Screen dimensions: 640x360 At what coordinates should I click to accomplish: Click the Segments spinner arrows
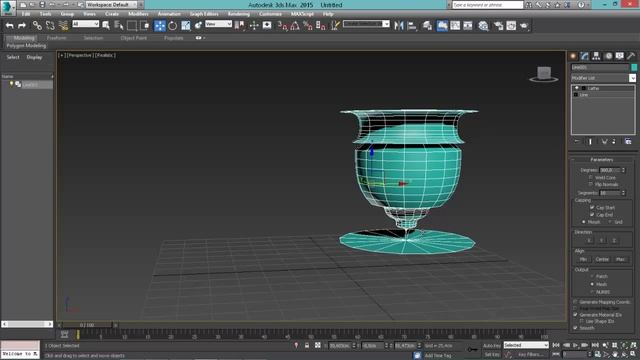(x=623, y=193)
